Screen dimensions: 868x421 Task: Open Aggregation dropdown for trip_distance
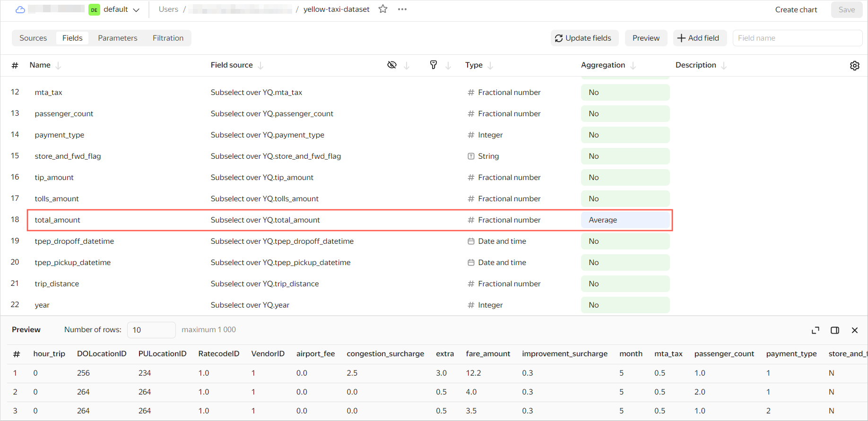(x=625, y=284)
